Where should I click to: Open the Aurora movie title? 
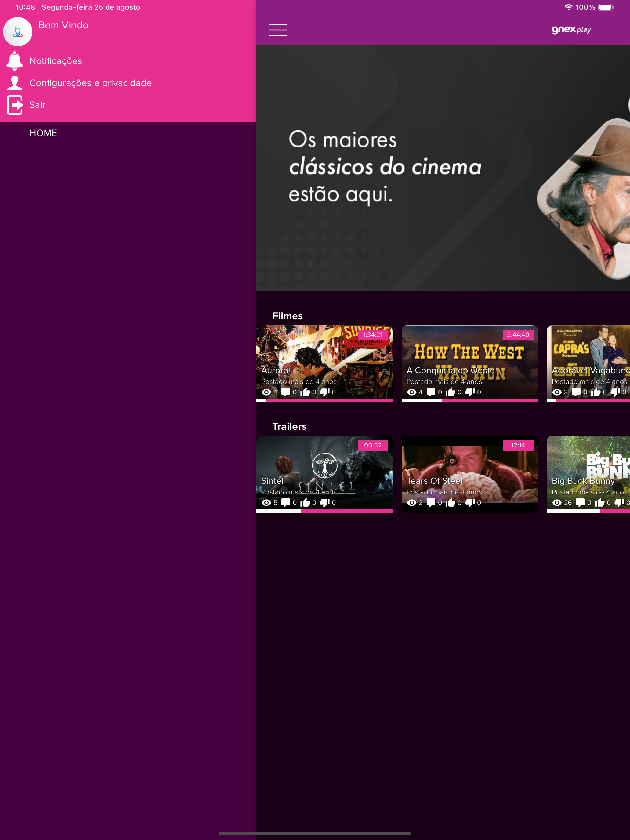pyautogui.click(x=275, y=370)
